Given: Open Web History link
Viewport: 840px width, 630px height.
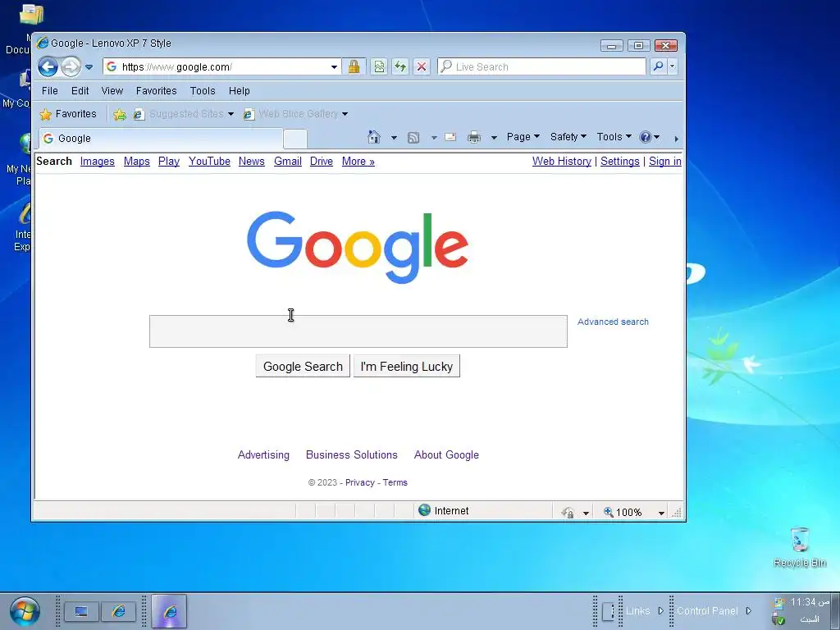Looking at the screenshot, I should (561, 162).
